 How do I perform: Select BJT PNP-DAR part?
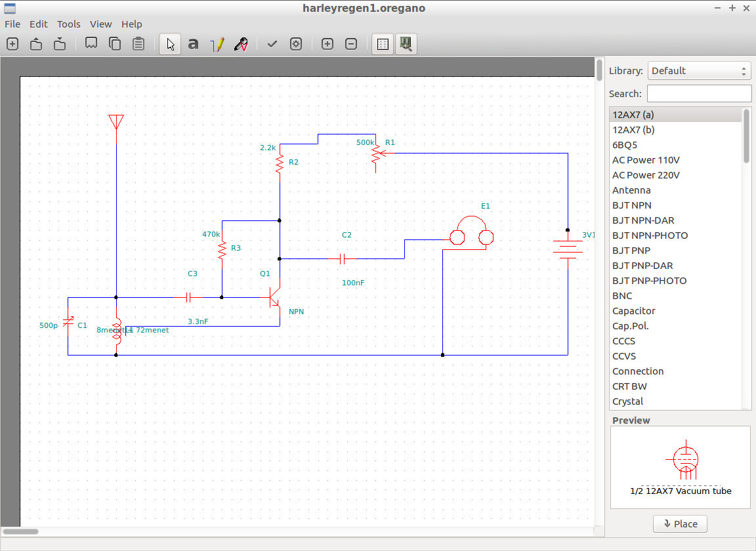(675, 266)
